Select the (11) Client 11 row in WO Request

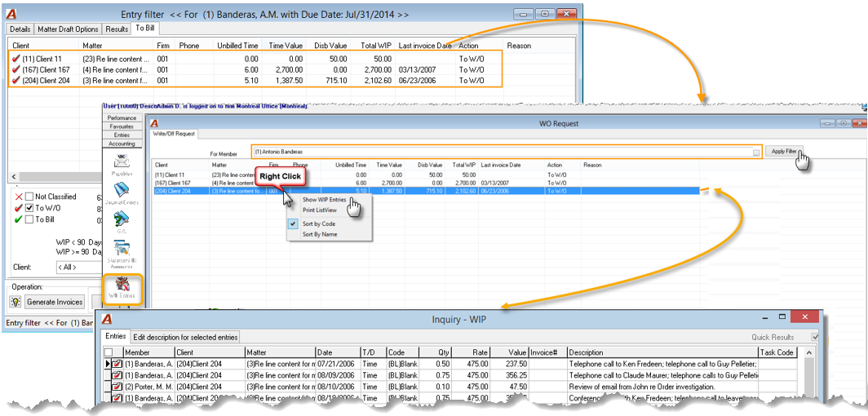[x=426, y=175]
